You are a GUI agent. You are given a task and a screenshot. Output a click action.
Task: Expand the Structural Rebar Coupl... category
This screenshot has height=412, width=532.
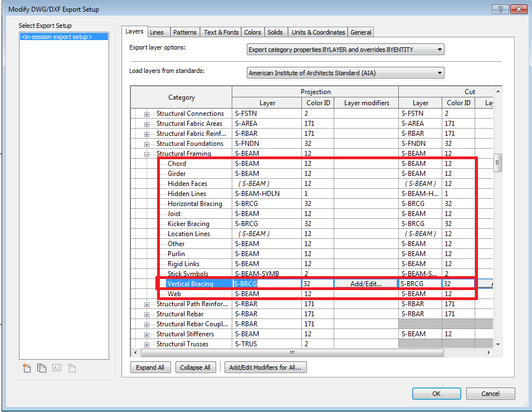pos(147,325)
